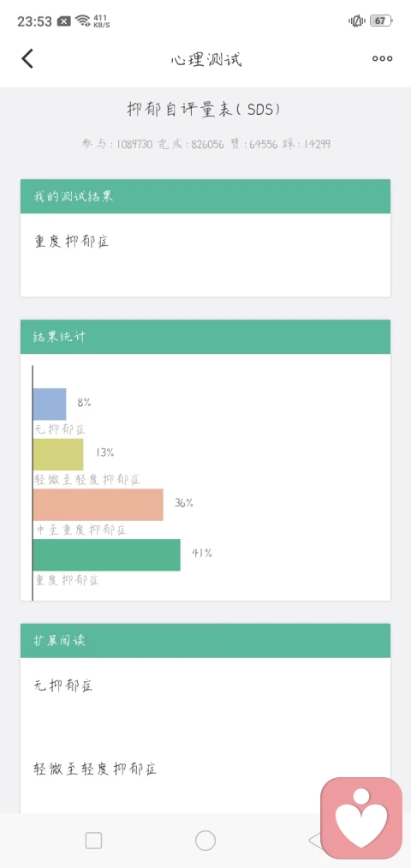Tap the back arrow icon
This screenshot has height=868, width=411.
coord(27,58)
